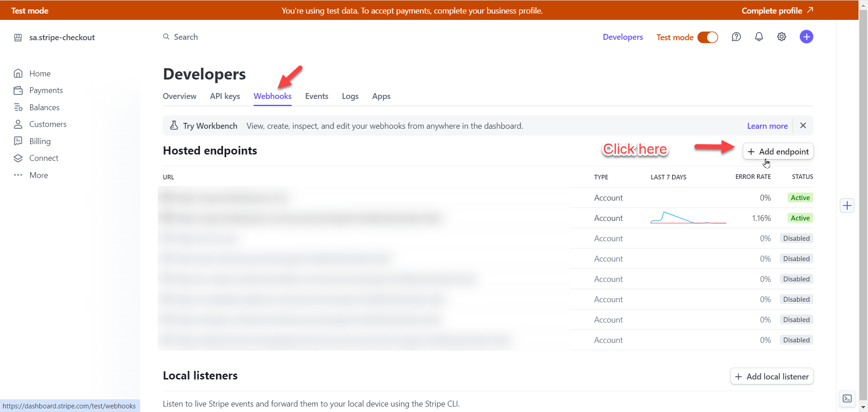Viewport: 868px width, 412px height.
Task: Click the purple create plus icon
Action: pyautogui.click(x=806, y=37)
